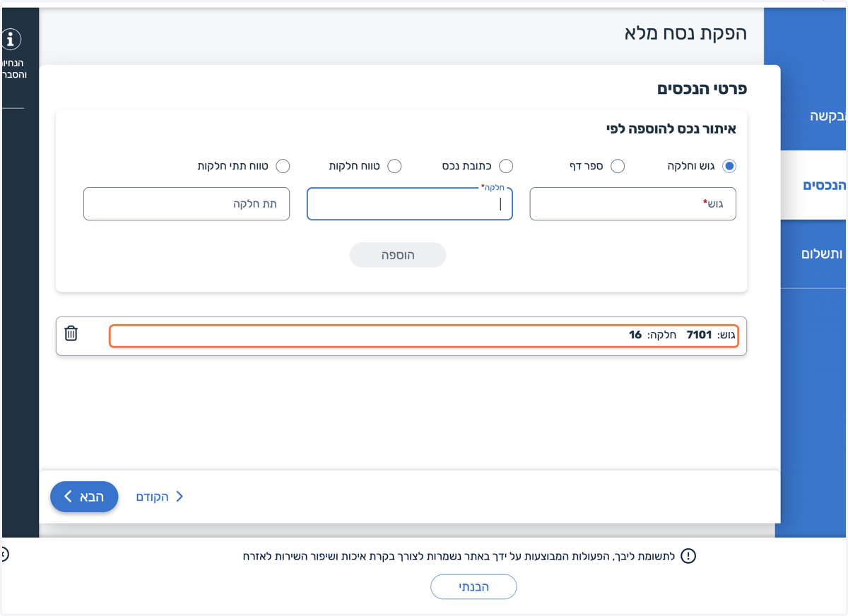The height and width of the screenshot is (616, 848).
Task: Select the גוש וחלקה radio option
Action: click(729, 166)
